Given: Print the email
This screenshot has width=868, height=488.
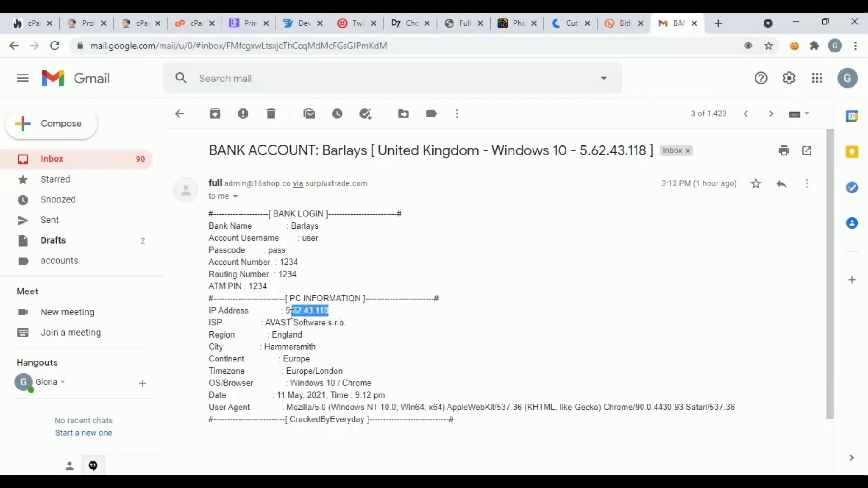Looking at the screenshot, I should coord(784,150).
